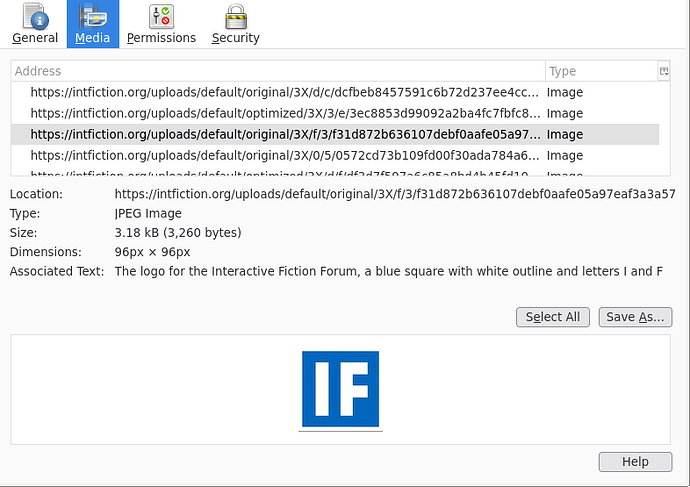690x487 pixels.
Task: Select the 0572cd73b109fd00f30ada784a6 image row
Action: click(x=335, y=156)
